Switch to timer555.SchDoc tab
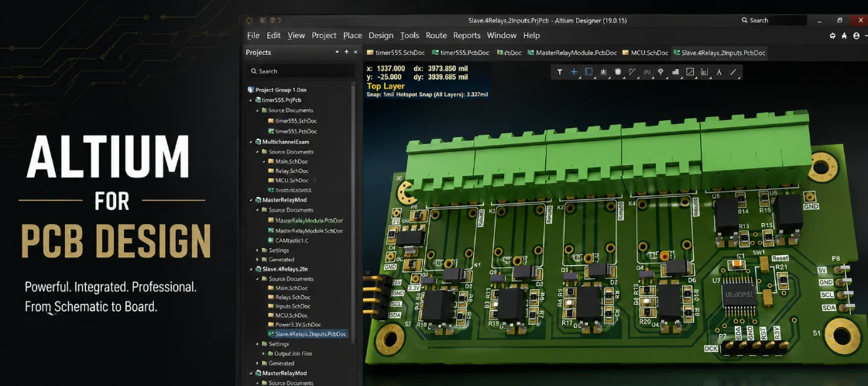The height and width of the screenshot is (386, 868). click(396, 53)
